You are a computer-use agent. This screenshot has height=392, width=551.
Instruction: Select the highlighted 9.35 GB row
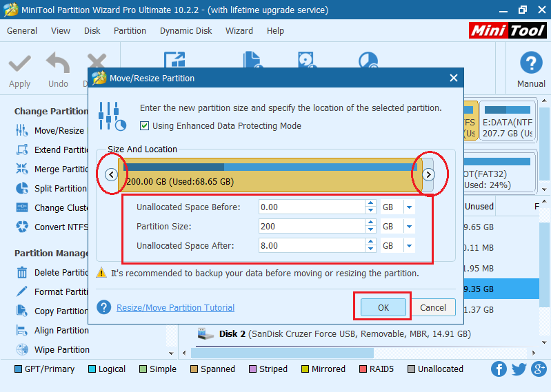501,289
